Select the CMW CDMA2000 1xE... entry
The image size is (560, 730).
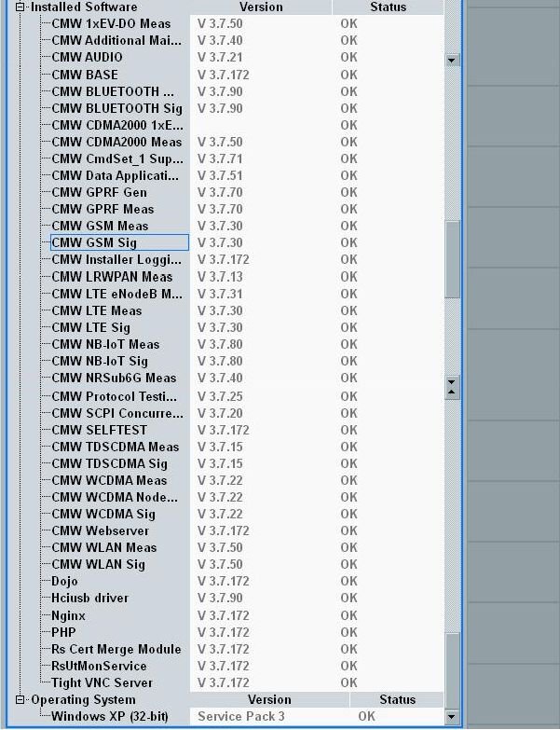(x=117, y=125)
